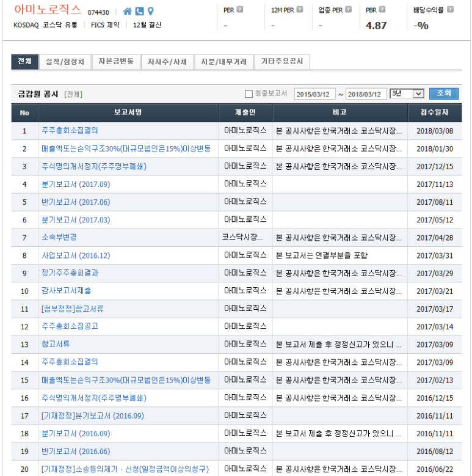Open the 참고서류 link in row 13
This screenshot has width=472, height=476.
(x=56, y=344)
